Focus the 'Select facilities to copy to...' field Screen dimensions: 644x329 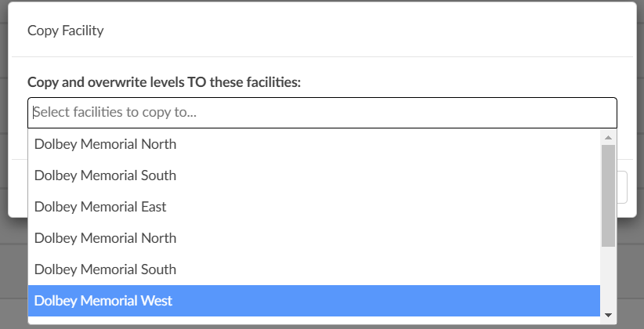point(323,113)
